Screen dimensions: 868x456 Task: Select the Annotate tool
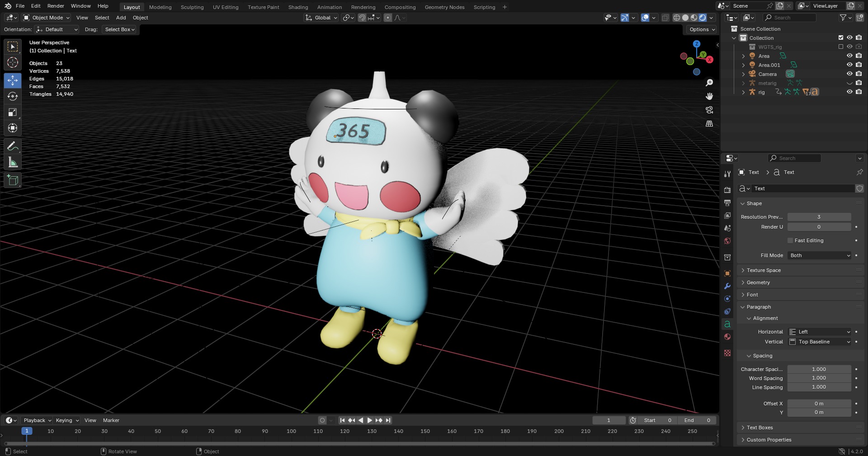[x=13, y=146]
